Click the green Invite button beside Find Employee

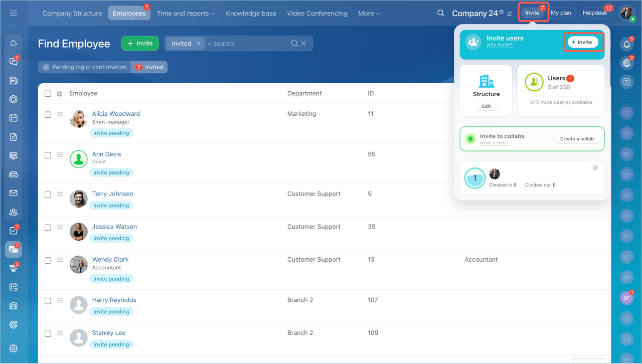click(x=140, y=44)
